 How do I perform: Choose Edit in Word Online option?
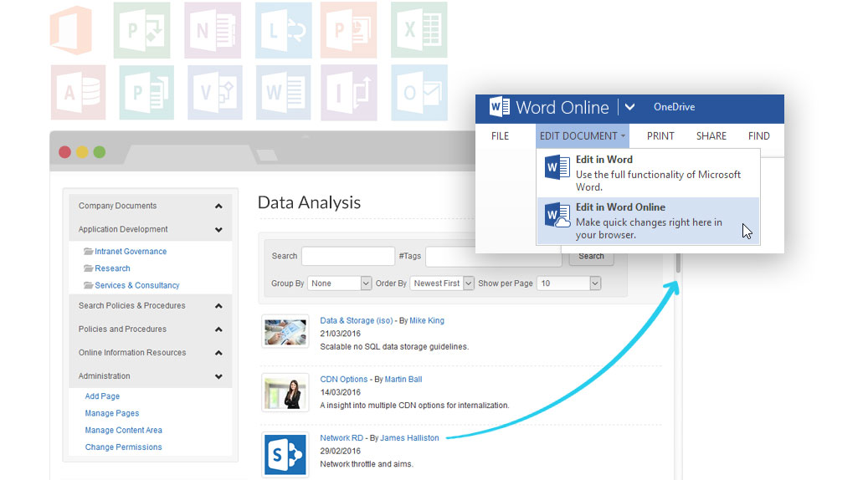pos(648,221)
